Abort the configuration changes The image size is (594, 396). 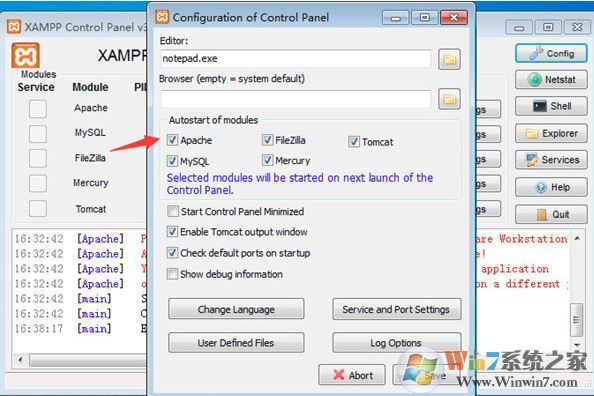[352, 375]
